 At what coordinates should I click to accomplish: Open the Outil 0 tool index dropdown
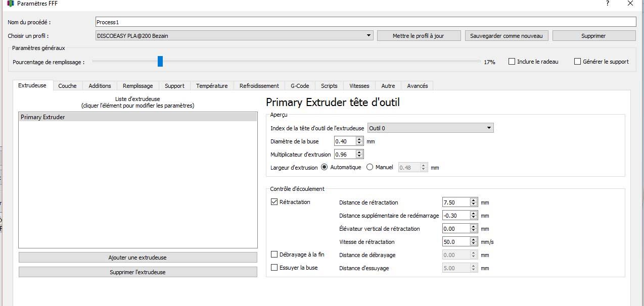[430, 128]
